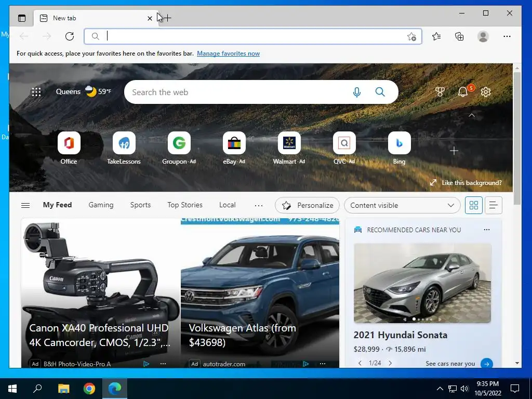Show more feed categories ellipsis
This screenshot has width=532, height=399.
click(259, 205)
